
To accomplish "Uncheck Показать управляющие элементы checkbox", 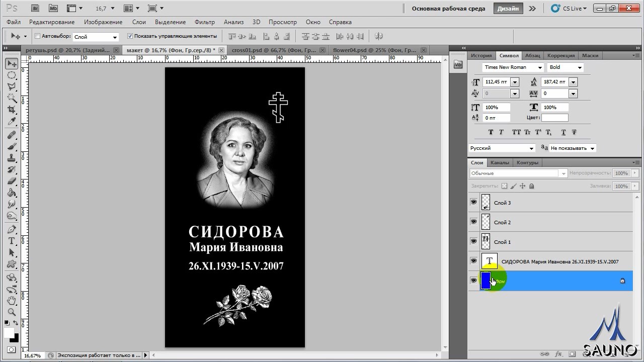I will [x=130, y=36].
